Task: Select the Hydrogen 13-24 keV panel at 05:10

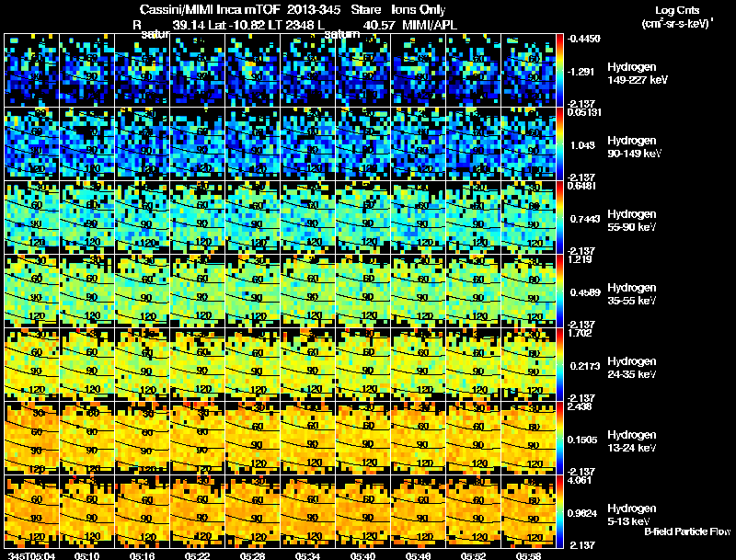Action: tap(87, 438)
